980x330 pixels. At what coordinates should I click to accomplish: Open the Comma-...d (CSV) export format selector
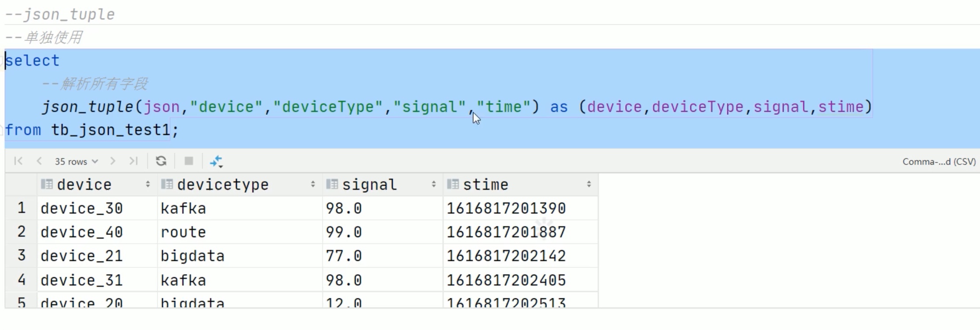(939, 161)
